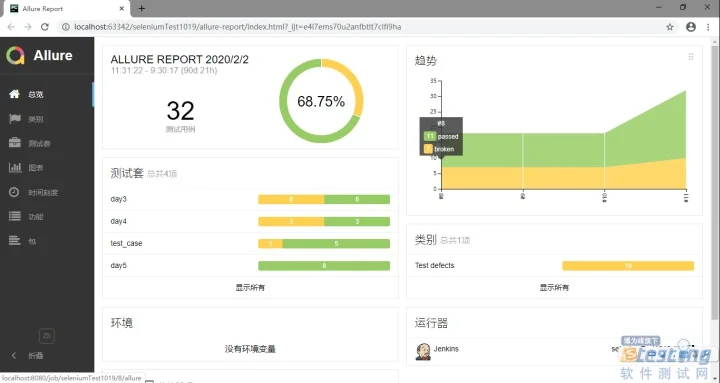The width and height of the screenshot is (720, 383).
Task: Open the day5 suite row
Action: coord(250,265)
